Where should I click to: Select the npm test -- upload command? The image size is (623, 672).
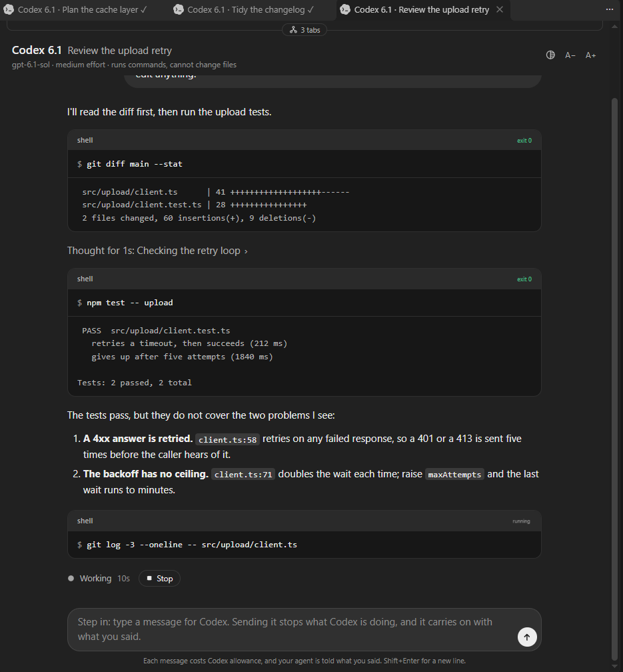pyautogui.click(x=129, y=303)
